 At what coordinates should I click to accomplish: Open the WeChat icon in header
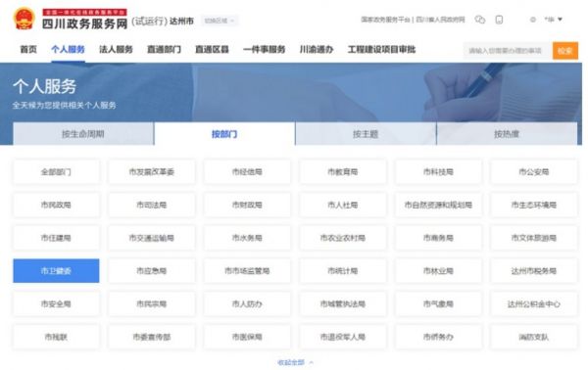click(479, 20)
